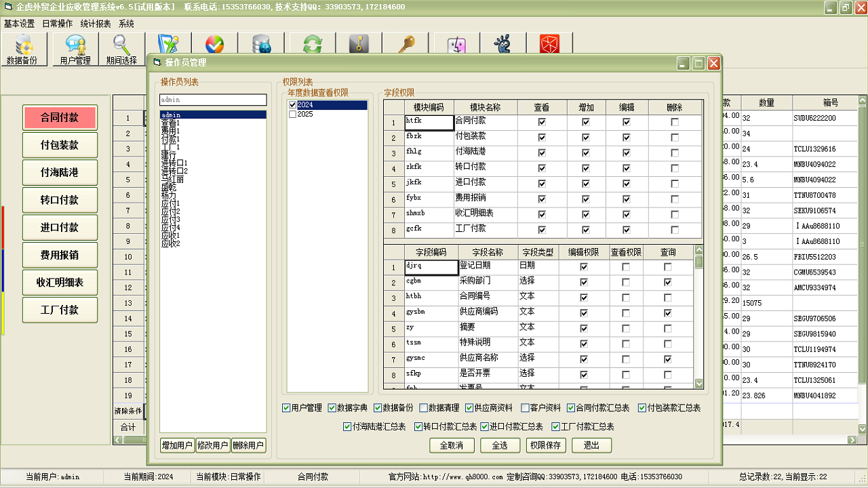Open the 统计报表 menu
Image resolution: width=868 pixels, height=488 pixels.
coord(96,24)
